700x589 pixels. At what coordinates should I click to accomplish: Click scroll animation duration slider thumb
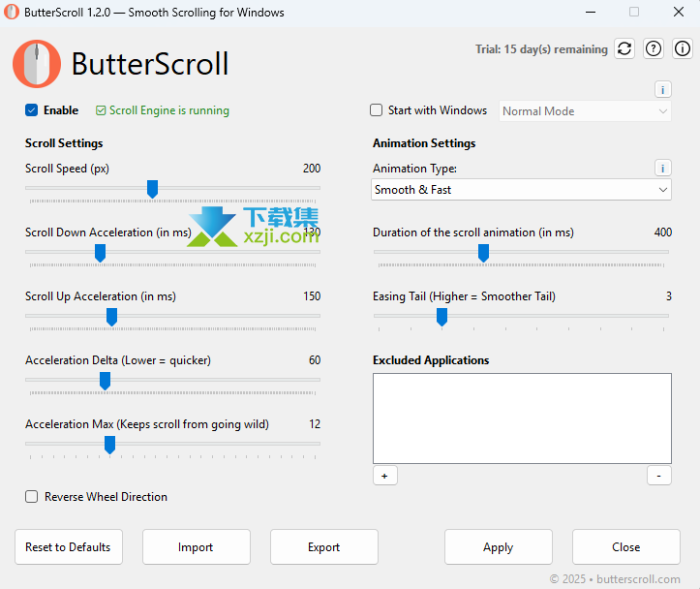click(483, 253)
